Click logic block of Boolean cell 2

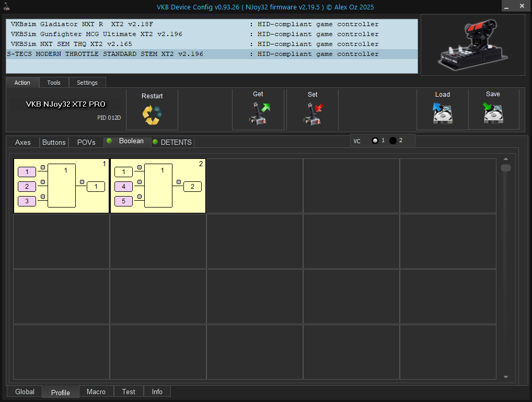pyautogui.click(x=158, y=186)
